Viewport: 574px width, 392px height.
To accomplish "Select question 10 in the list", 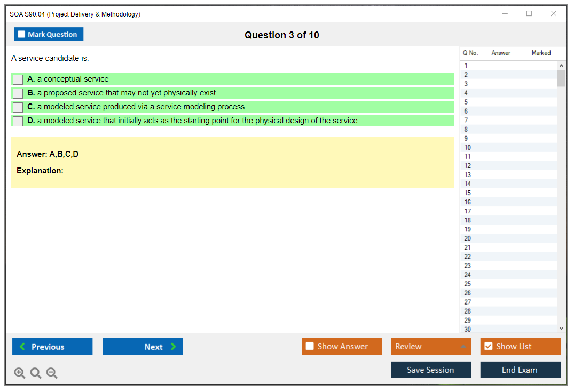I will (x=468, y=148).
